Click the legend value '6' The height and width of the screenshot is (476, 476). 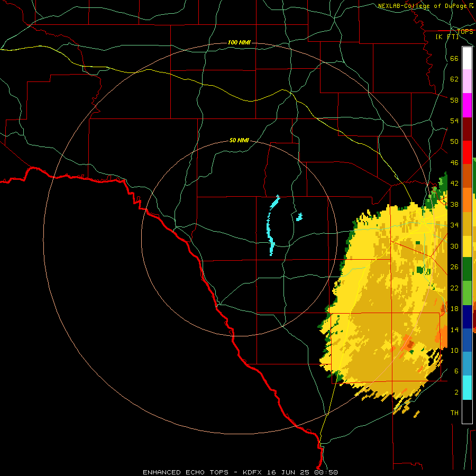[x=456, y=371]
